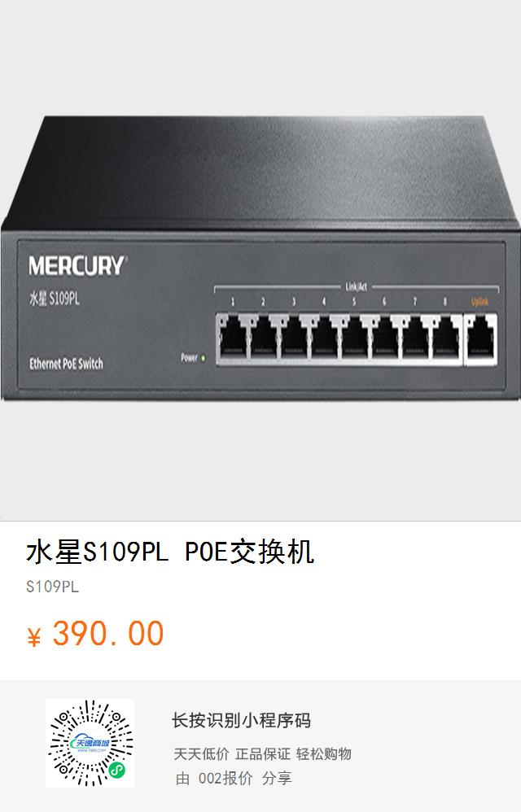Click the MERCURY brand logo
Viewport: 521px width, 812px height.
[x=77, y=266]
